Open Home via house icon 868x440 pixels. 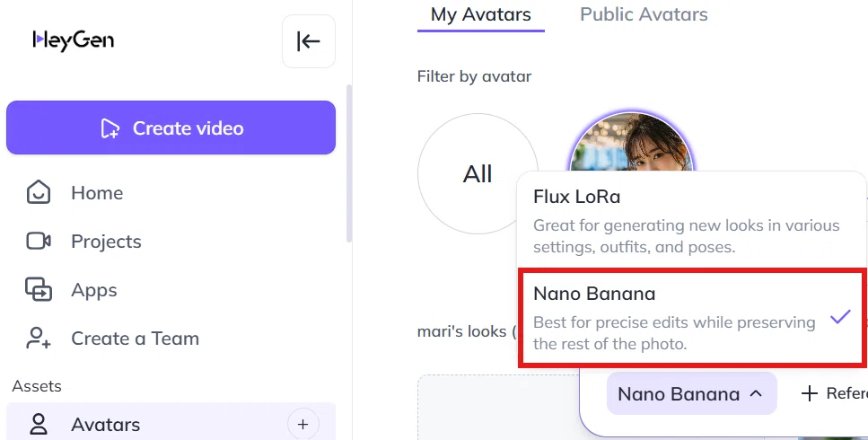tap(39, 192)
